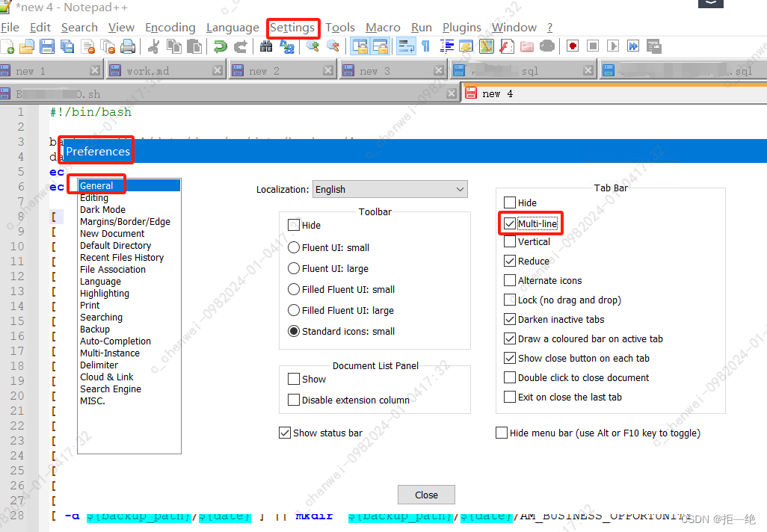Toggle the indent guide toolbar icon

pos(446,47)
